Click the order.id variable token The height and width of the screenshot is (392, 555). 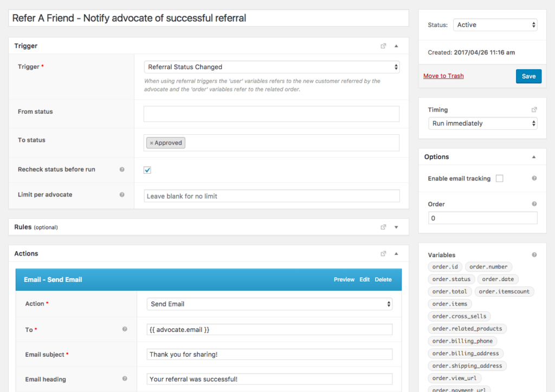[x=445, y=266]
